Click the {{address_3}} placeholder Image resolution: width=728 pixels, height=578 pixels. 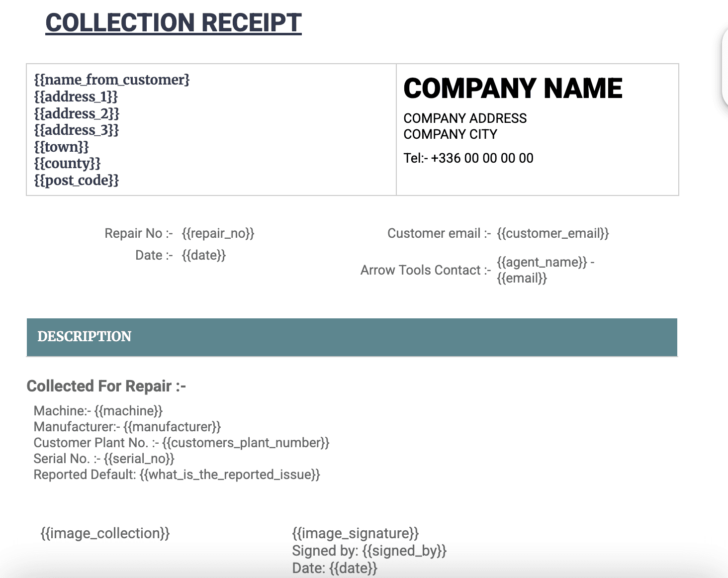77,130
